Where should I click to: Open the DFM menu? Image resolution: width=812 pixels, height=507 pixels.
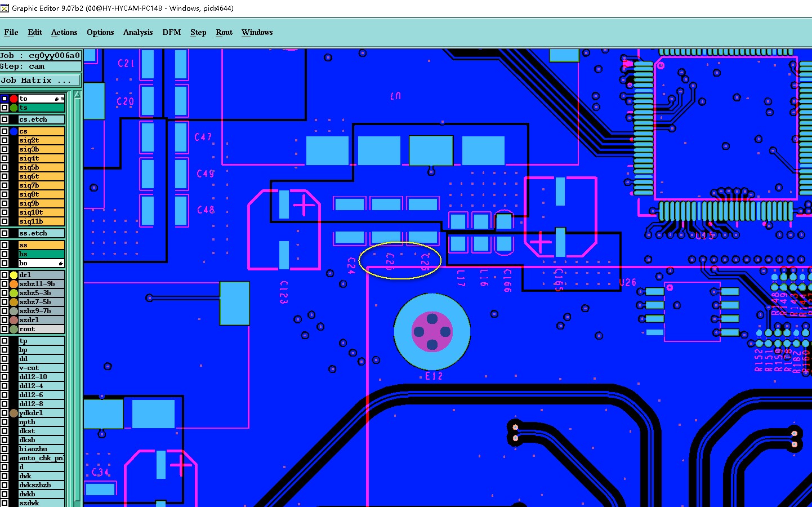(x=172, y=32)
